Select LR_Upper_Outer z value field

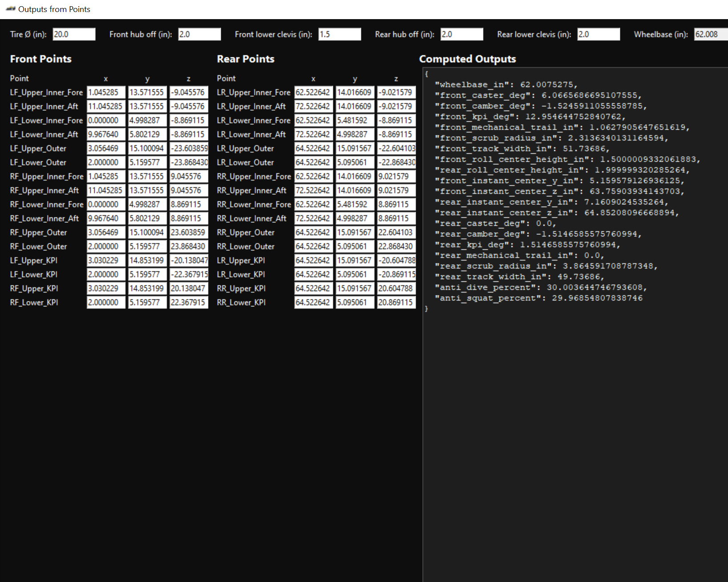396,149
